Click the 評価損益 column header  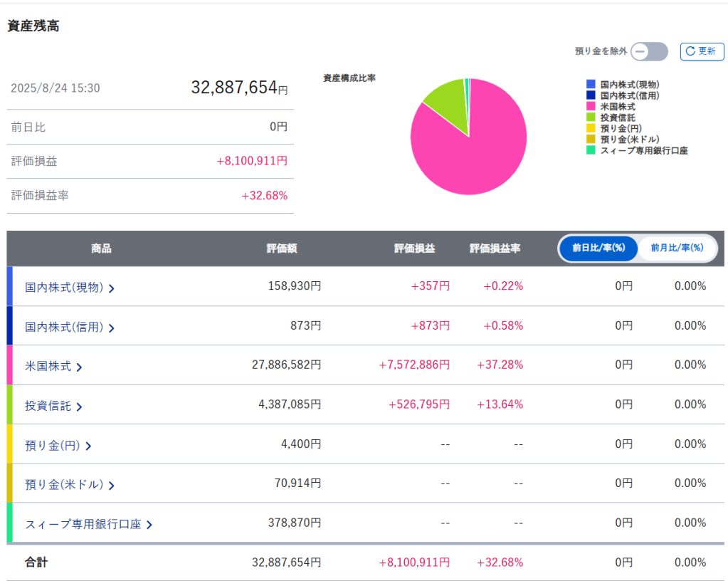click(x=415, y=248)
